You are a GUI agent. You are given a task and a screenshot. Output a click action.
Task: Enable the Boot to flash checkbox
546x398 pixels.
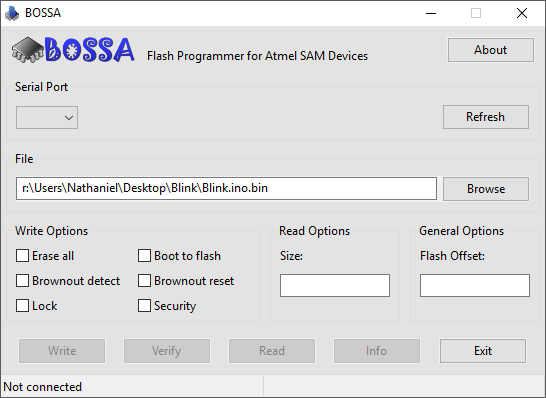pos(144,256)
